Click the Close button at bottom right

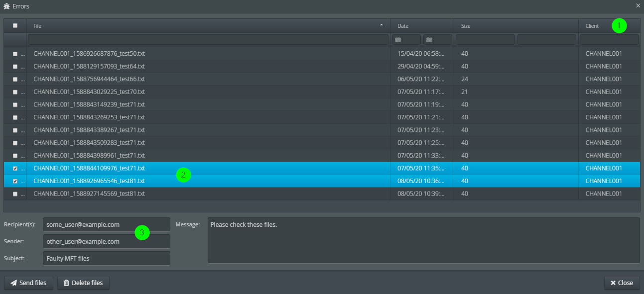[x=622, y=283]
